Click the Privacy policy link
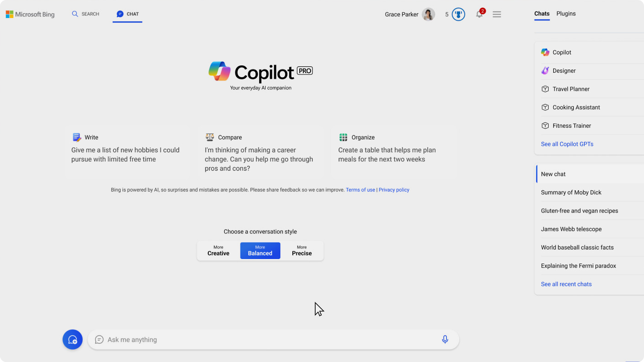Image resolution: width=644 pixels, height=362 pixels. (394, 189)
